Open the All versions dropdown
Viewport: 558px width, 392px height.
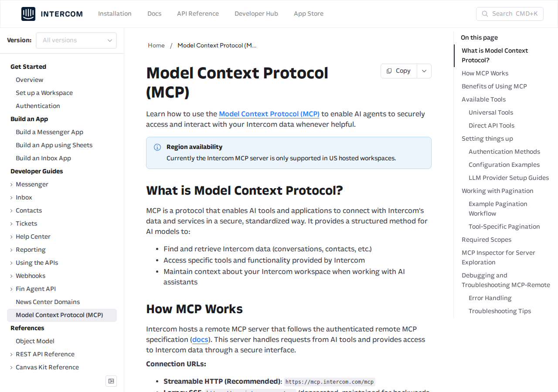(76, 41)
